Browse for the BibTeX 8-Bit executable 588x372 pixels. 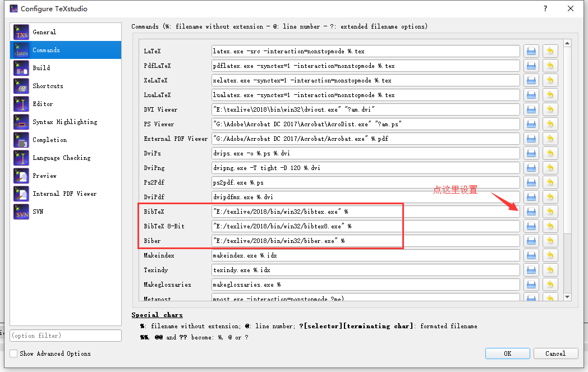pos(531,227)
